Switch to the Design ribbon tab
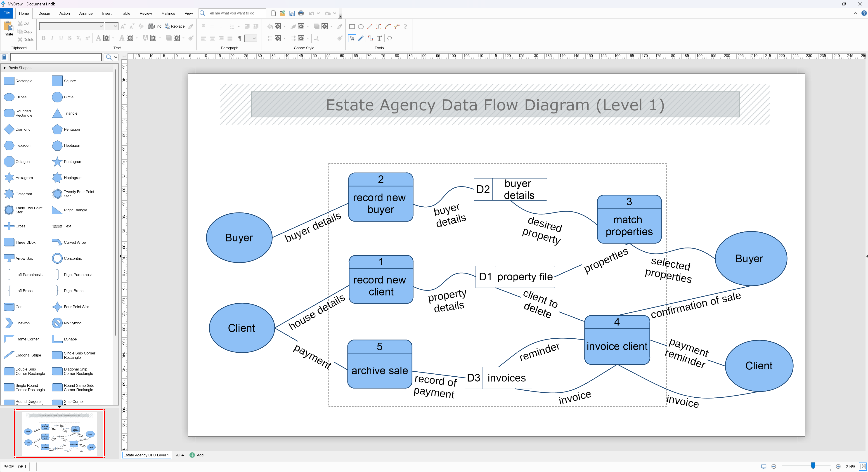Viewport: 868px width, 472px height. pyautogui.click(x=44, y=14)
